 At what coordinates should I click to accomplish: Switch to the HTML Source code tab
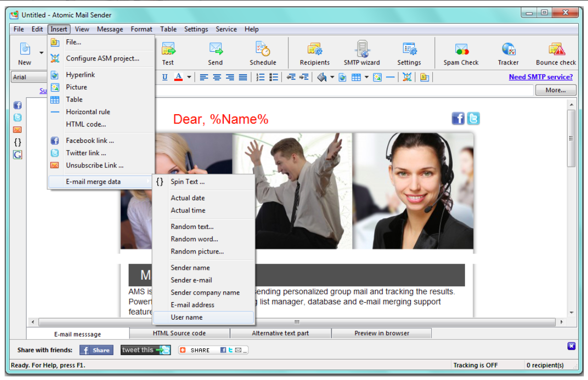pos(179,333)
